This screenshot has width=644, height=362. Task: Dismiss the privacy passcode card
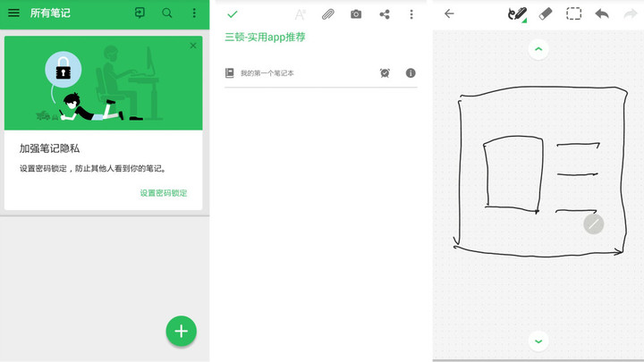193,46
